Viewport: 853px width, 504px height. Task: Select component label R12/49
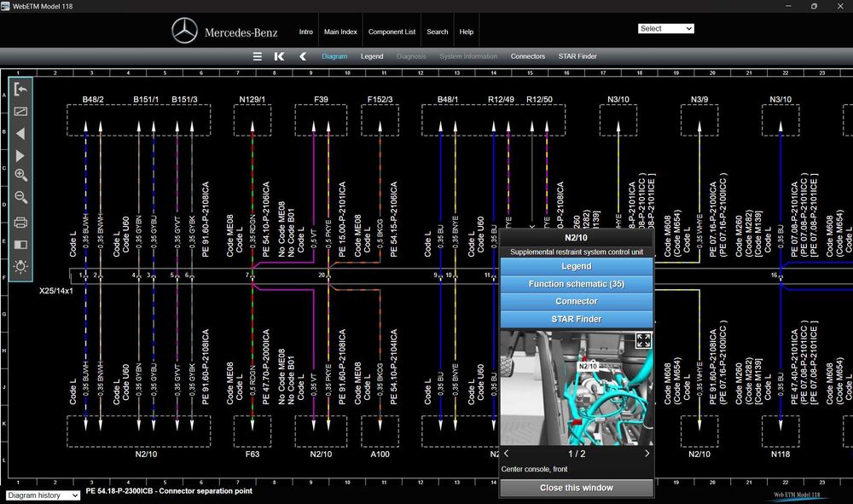pos(501,100)
